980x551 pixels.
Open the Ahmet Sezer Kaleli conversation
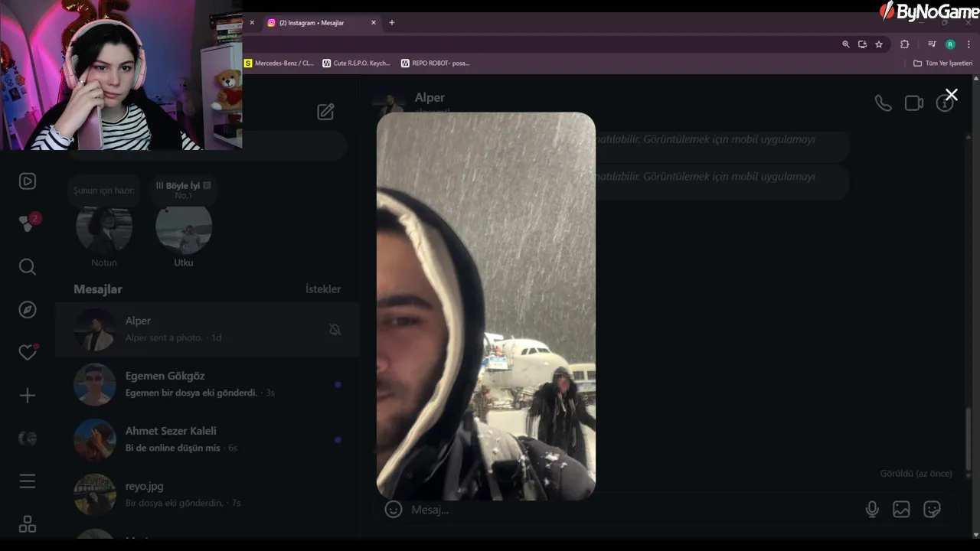207,439
